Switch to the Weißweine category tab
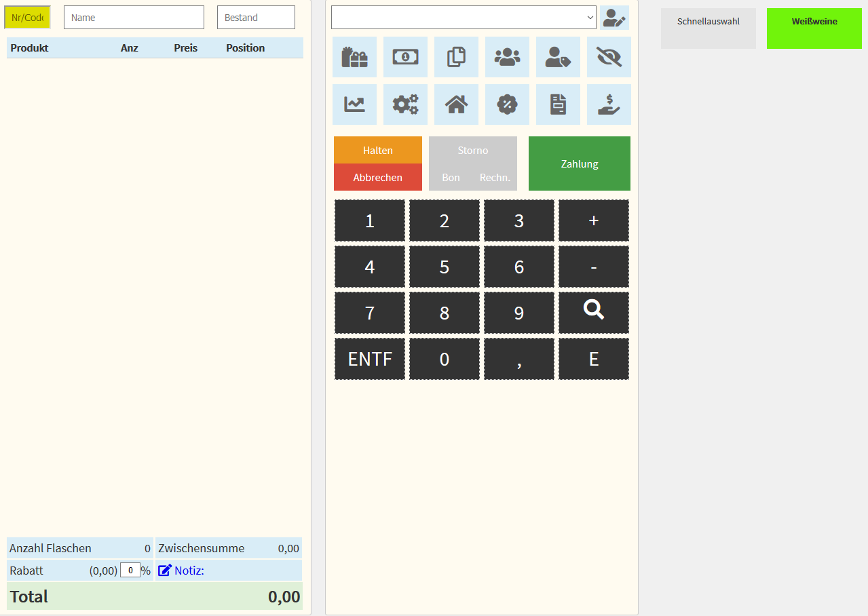Screen dimensions: 868x616 pos(814,28)
